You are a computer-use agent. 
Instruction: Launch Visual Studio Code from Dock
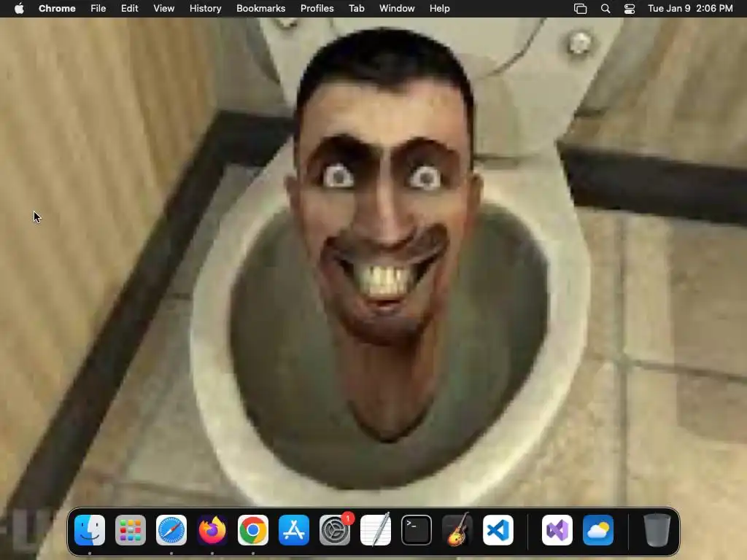498,530
